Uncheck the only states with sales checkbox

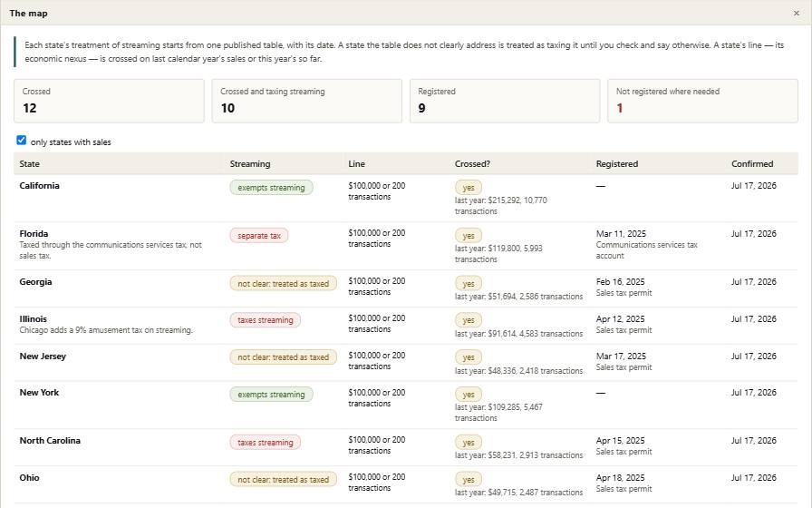tap(21, 140)
